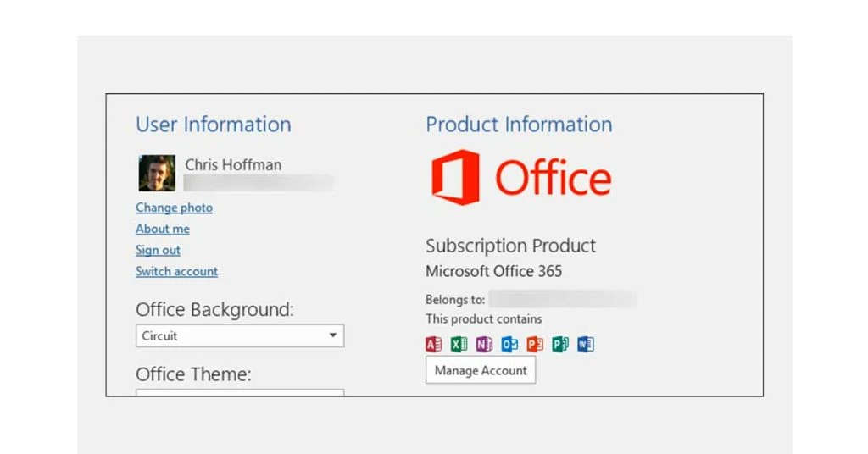
Task: Click the Outlook app icon
Action: point(509,344)
